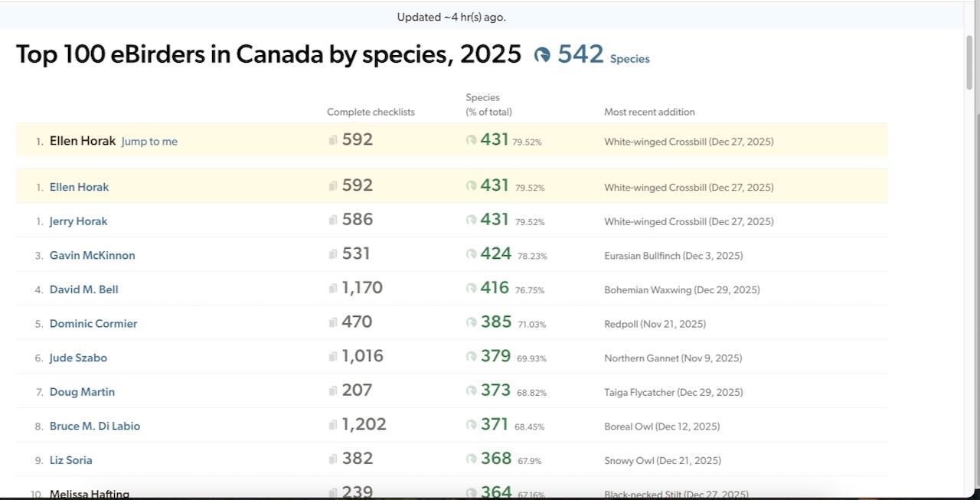Viewport: 980px width, 500px height.
Task: Click checklist icon in Jude Szabo's row
Action: 333,357
